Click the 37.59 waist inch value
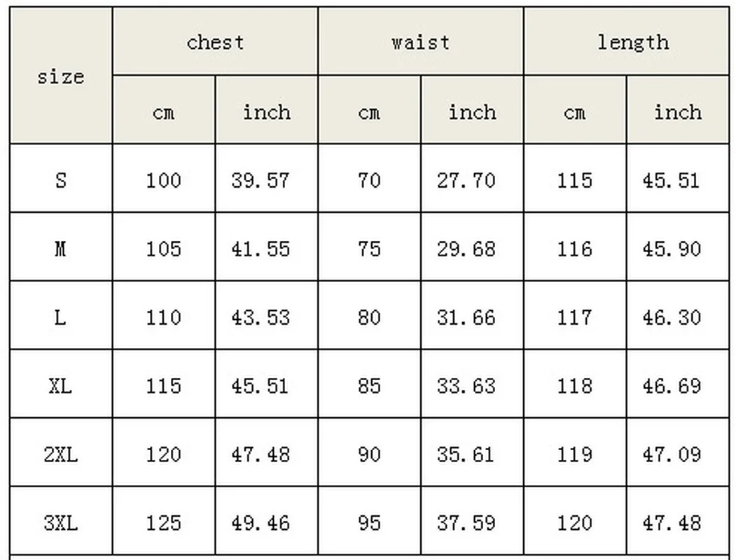The width and height of the screenshot is (736, 560). tap(466, 523)
